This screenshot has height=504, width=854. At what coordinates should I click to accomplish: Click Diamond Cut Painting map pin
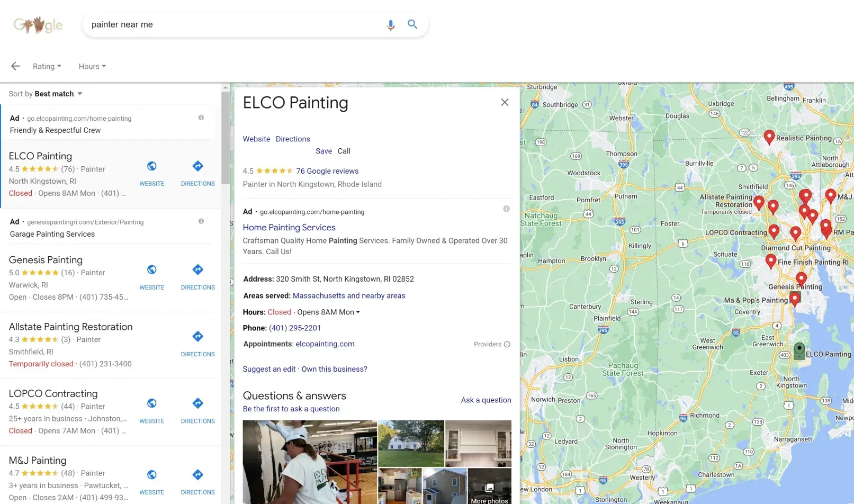(795, 233)
